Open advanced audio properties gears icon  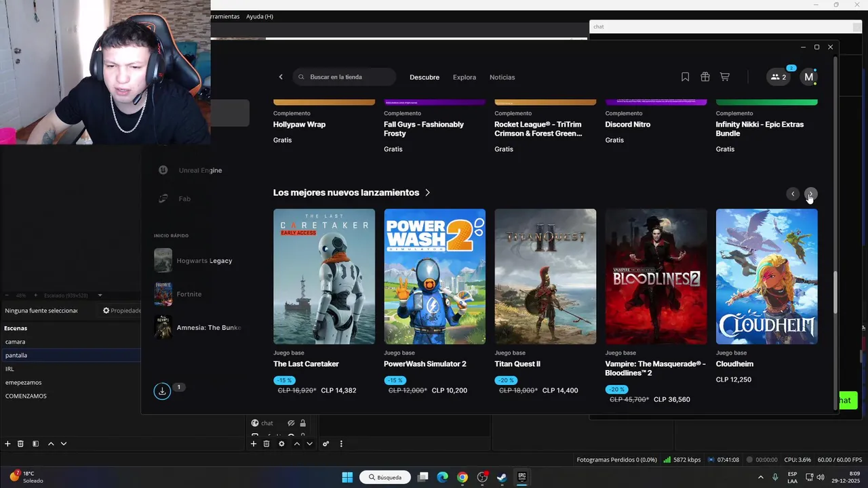coord(326,444)
